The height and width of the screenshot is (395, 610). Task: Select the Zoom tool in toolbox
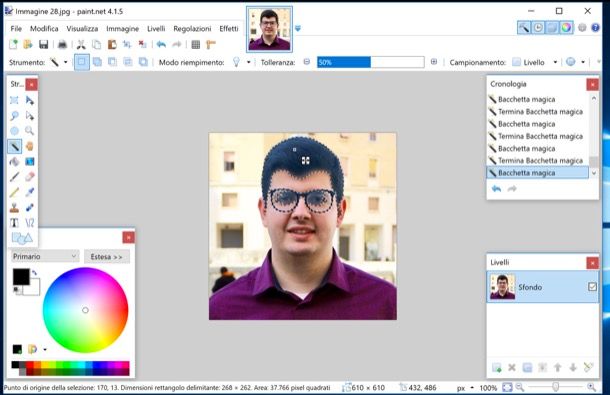click(30, 131)
